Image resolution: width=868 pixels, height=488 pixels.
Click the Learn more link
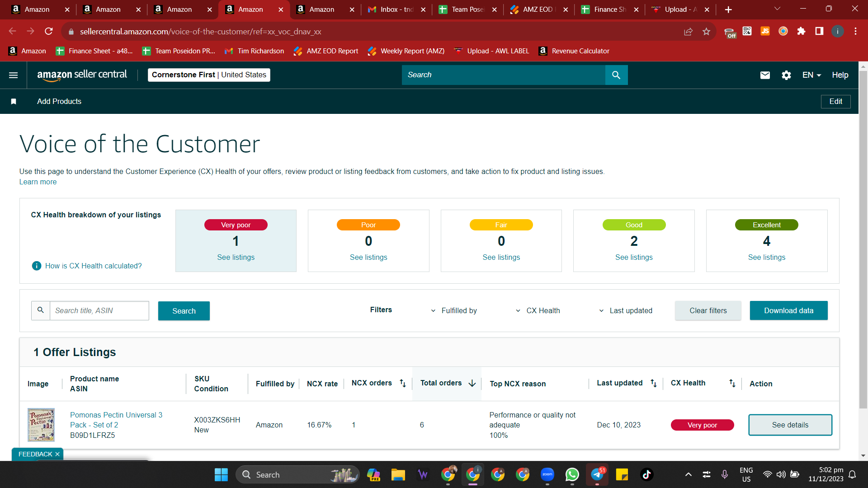coord(38,182)
